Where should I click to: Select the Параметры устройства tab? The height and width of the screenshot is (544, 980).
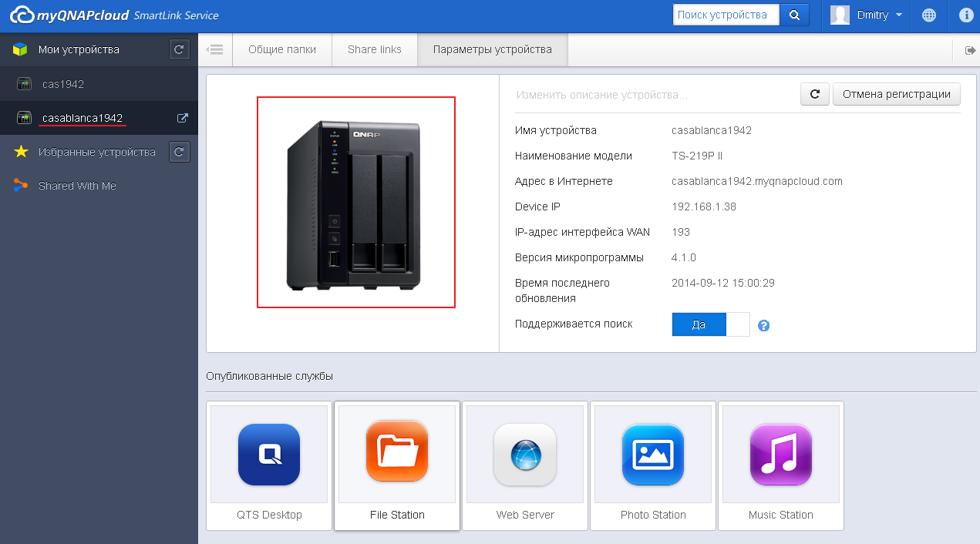[493, 50]
